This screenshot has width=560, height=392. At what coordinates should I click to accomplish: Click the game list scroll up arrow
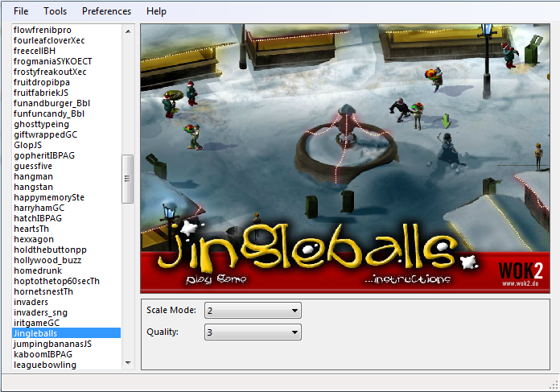coord(128,31)
